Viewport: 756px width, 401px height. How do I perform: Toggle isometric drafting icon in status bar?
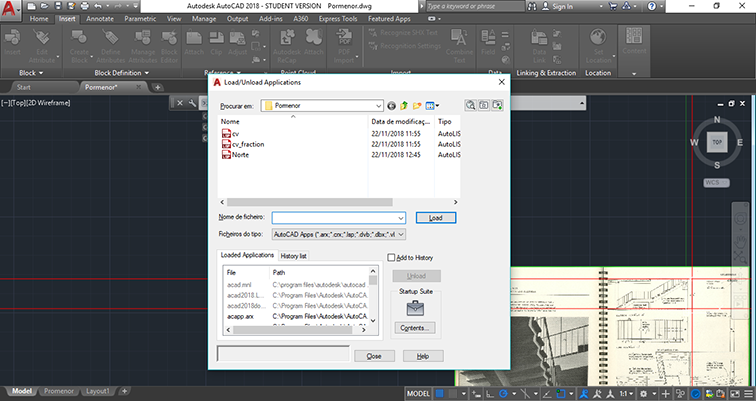tap(526, 394)
